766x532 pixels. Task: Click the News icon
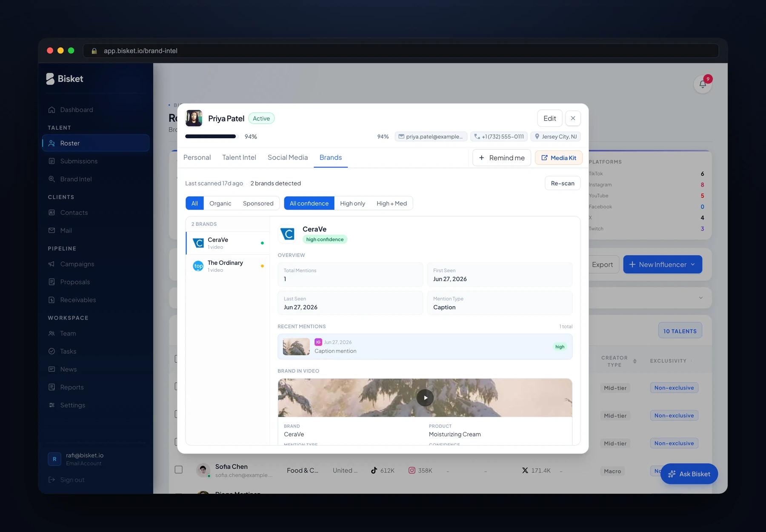point(51,369)
